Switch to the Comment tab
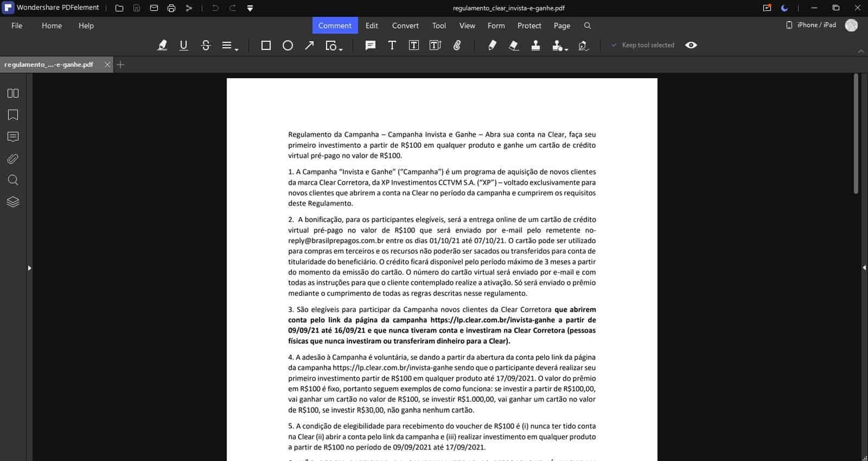This screenshot has height=461, width=868. 335,26
